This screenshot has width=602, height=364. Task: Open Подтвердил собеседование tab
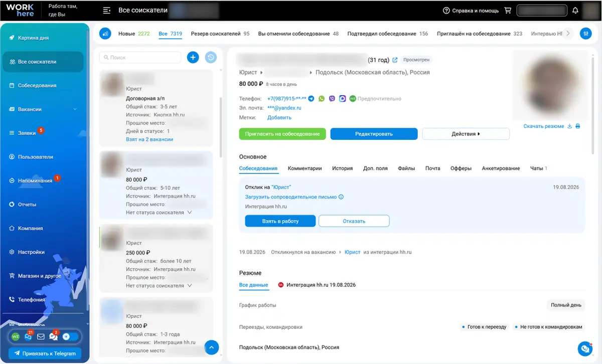pos(388,34)
